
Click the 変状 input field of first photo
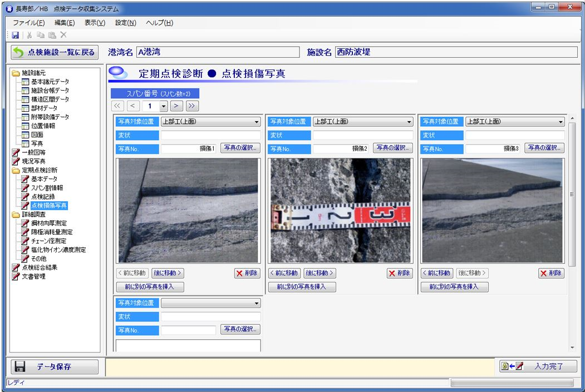(x=210, y=135)
